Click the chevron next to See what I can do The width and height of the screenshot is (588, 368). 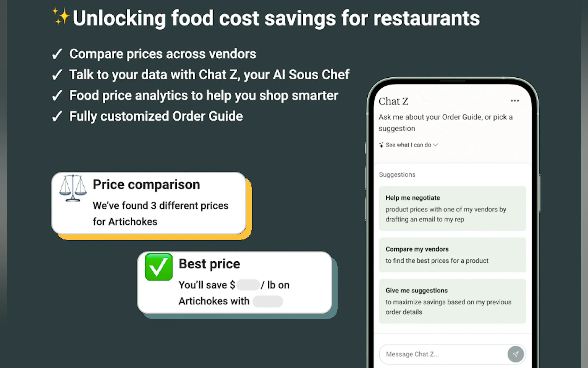coord(436,145)
